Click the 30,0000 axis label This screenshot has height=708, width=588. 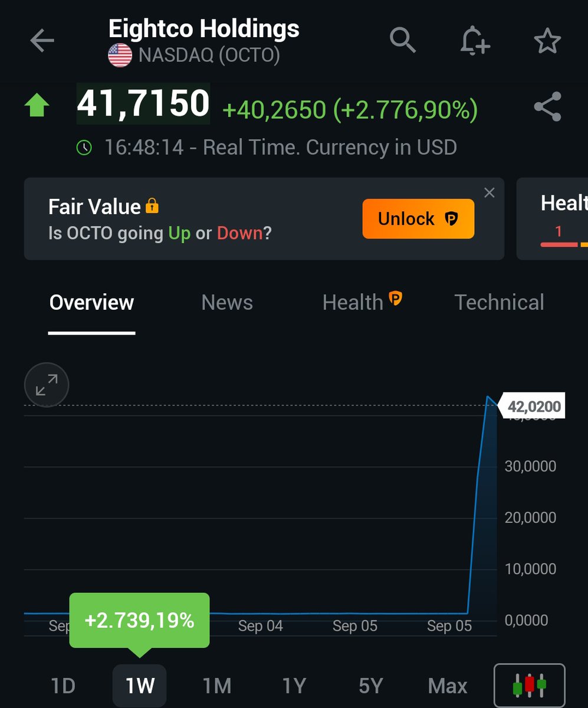coord(530,466)
